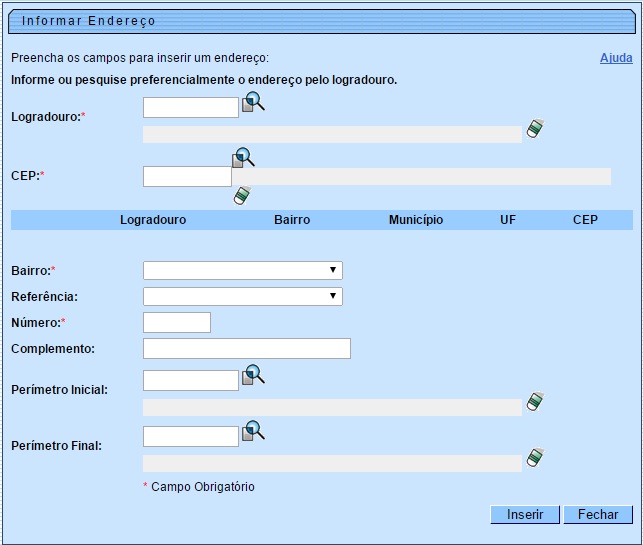The height and width of the screenshot is (545, 643).
Task: Clear Logradouro using its eraser icon
Action: [x=535, y=129]
